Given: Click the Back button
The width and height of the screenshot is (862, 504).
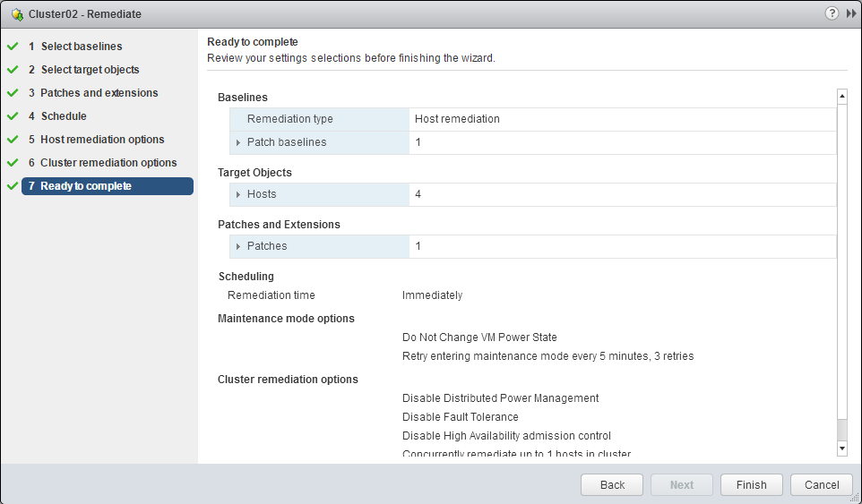Looking at the screenshot, I should pos(612,484).
